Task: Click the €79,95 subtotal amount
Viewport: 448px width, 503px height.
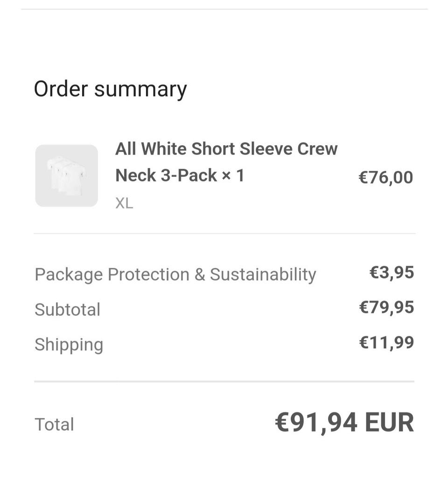Action: click(386, 307)
